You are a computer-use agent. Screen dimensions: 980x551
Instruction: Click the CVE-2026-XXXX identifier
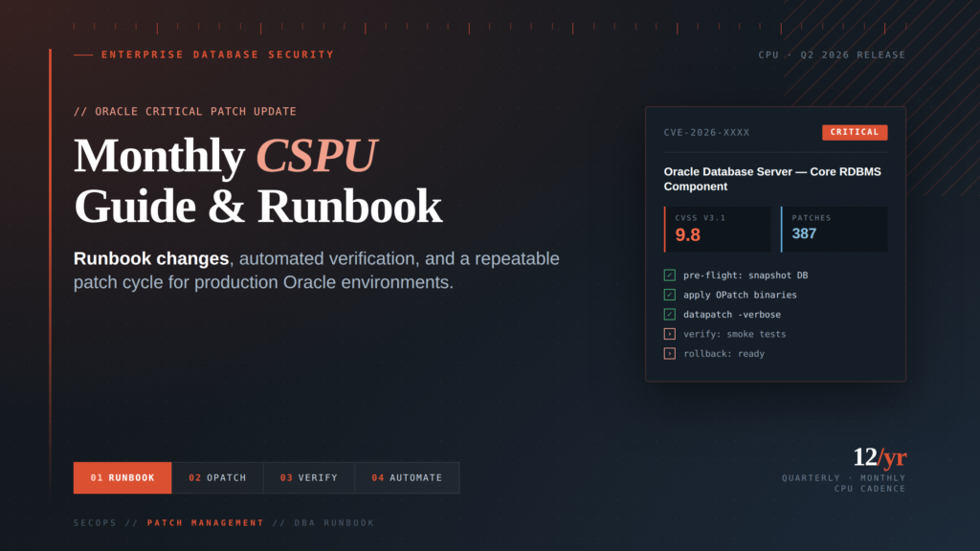706,132
